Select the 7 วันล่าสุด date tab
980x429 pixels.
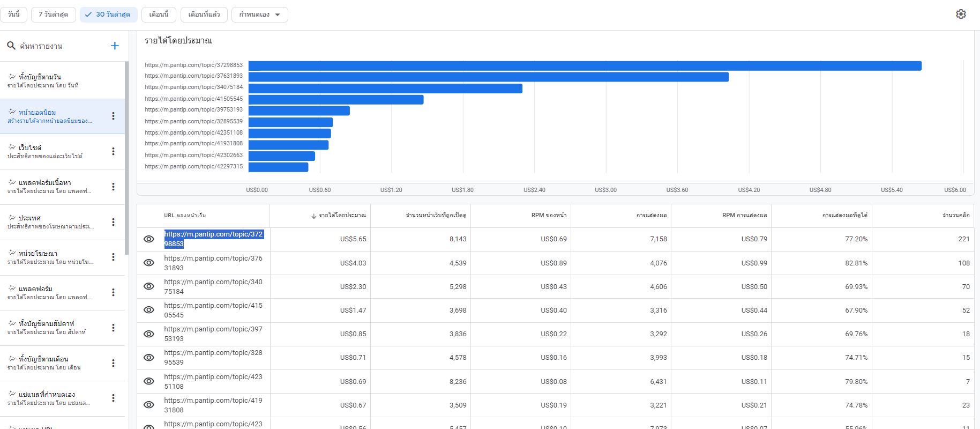coord(53,14)
